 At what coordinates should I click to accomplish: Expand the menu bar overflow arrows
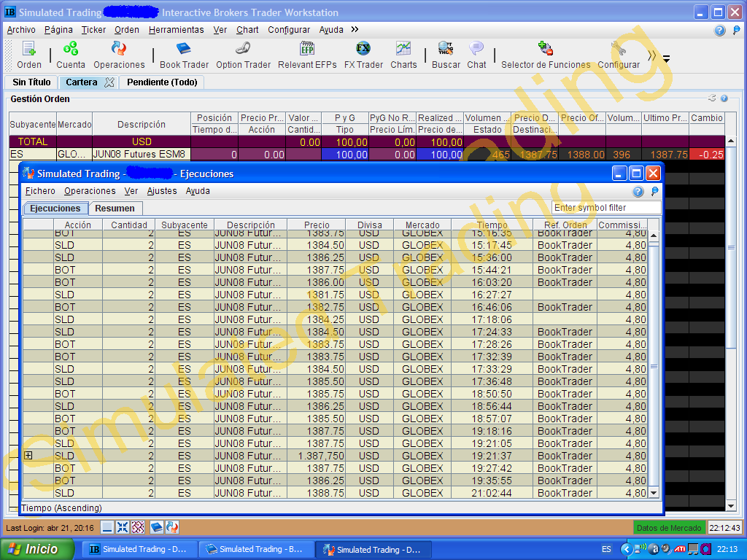coord(355,30)
